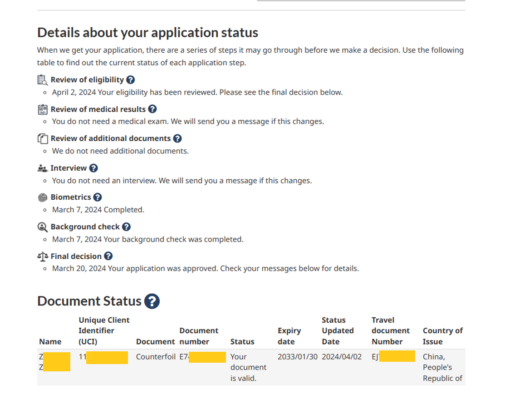Click the Background check magnifier icon
Image resolution: width=510 pixels, height=404 pixels.
(42, 227)
